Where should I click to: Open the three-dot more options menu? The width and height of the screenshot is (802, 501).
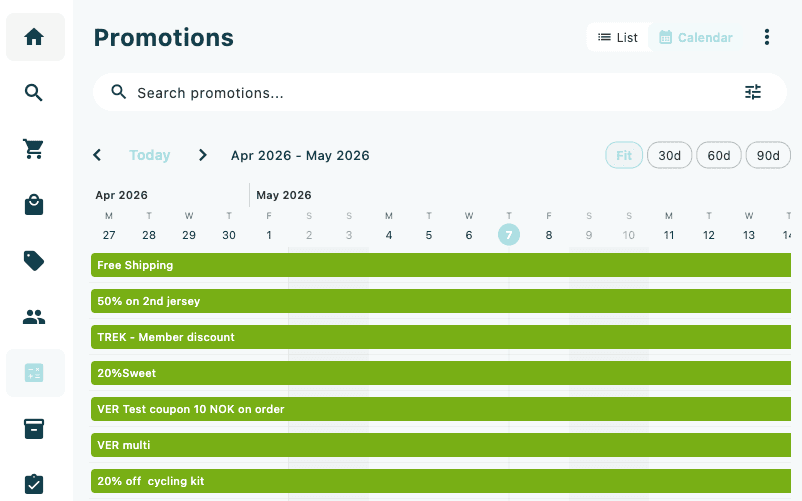[767, 37]
